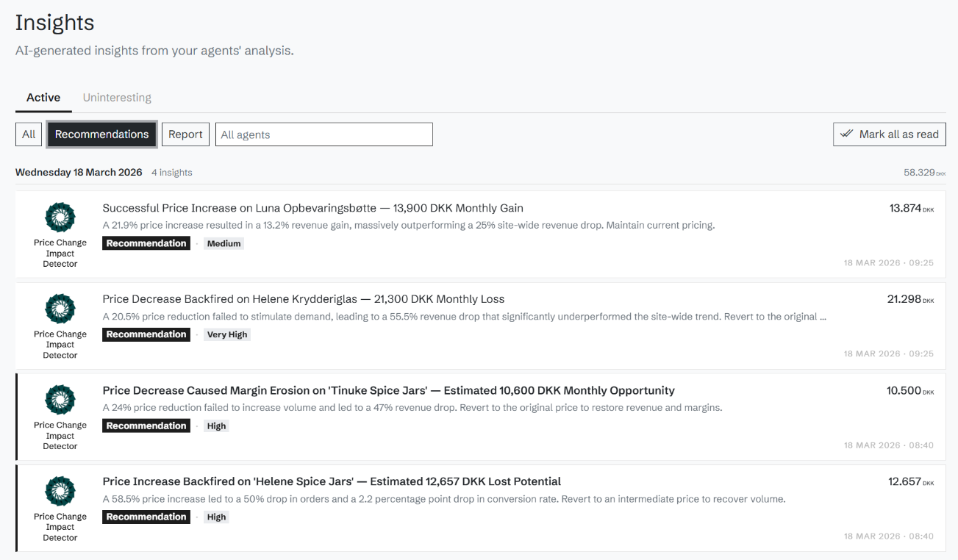Click agent icon on Helene Krydderiglas insight
958x560 pixels.
60,309
